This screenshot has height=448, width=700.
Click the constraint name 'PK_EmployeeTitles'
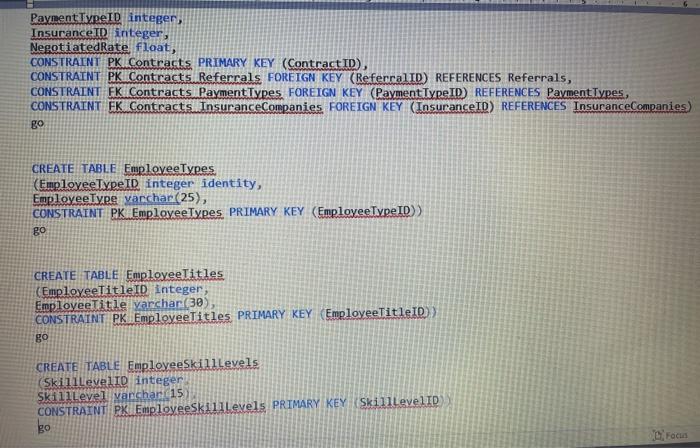pyautogui.click(x=172, y=318)
